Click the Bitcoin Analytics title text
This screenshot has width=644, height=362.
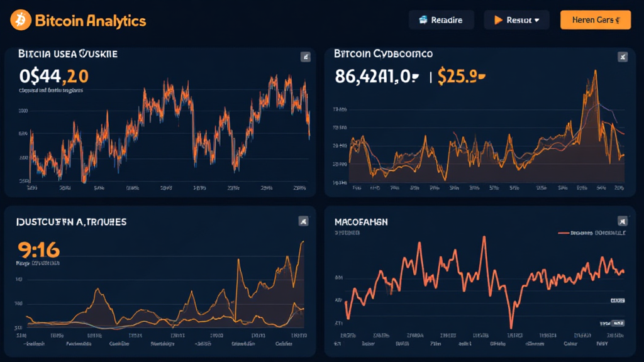click(x=91, y=21)
